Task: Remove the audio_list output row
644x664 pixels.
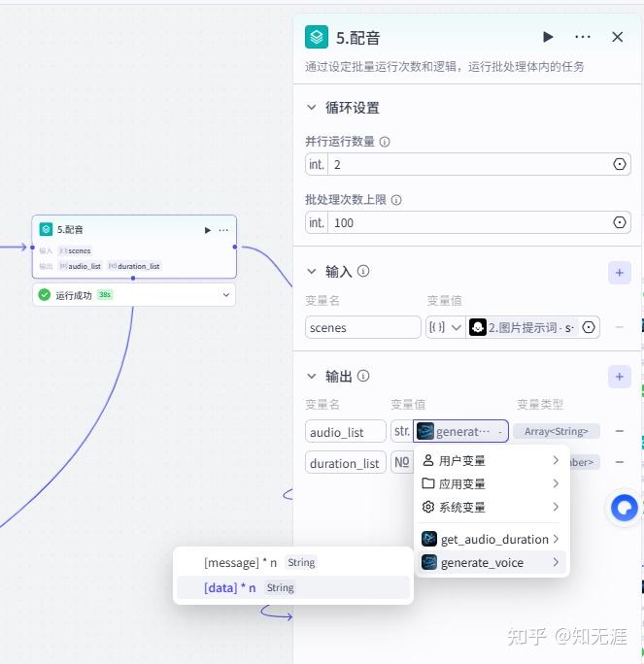Action: [x=619, y=431]
